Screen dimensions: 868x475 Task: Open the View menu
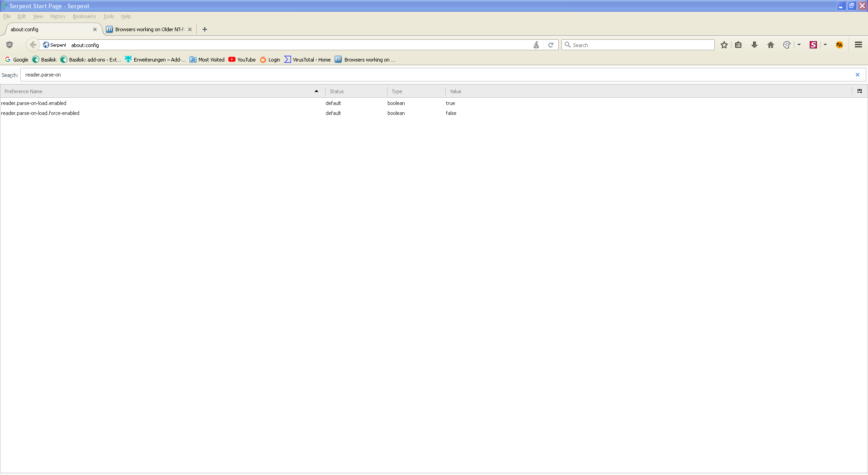tap(38, 16)
